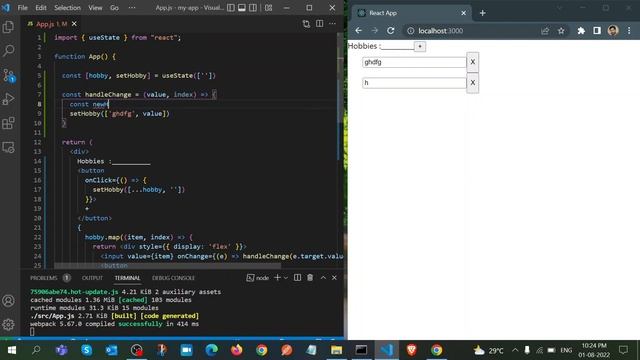Click Open Changes icon in editor toolbar
Image resolution: width=640 pixels, height=360 pixels.
[306, 24]
